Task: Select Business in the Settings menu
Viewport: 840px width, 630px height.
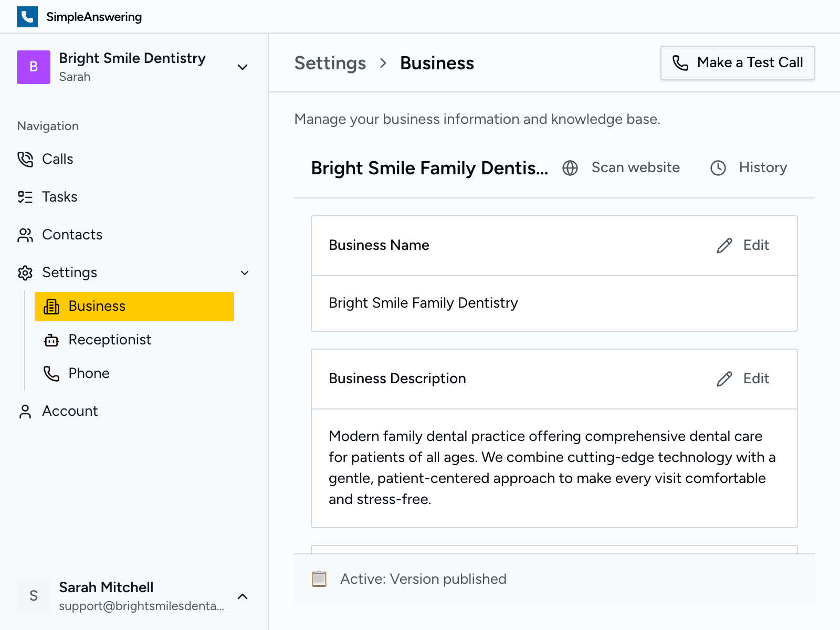Action: 97,306
